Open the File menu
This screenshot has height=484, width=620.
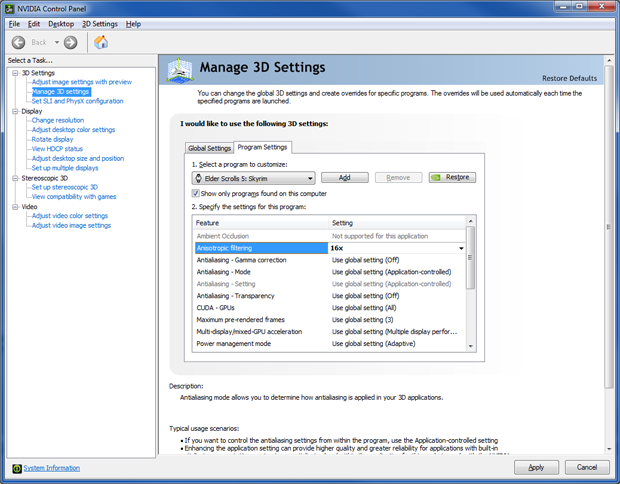pyautogui.click(x=14, y=24)
